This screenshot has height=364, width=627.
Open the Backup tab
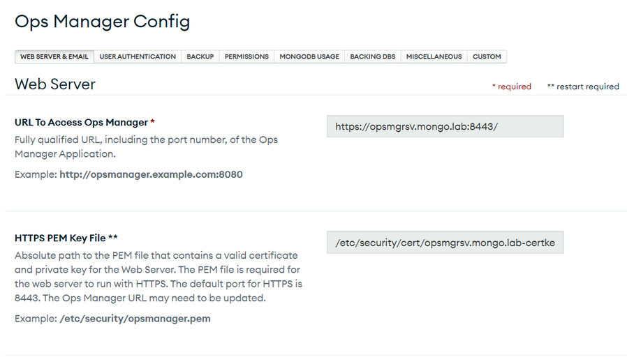pyautogui.click(x=200, y=56)
